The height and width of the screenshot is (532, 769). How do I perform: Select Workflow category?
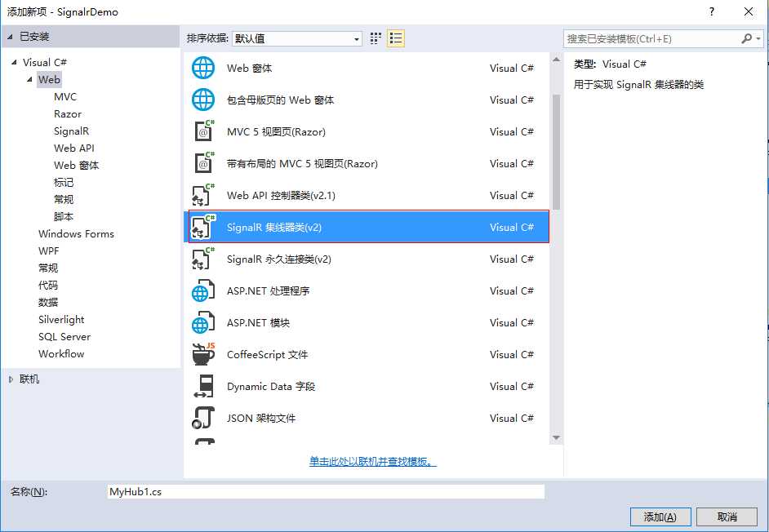[x=61, y=354]
